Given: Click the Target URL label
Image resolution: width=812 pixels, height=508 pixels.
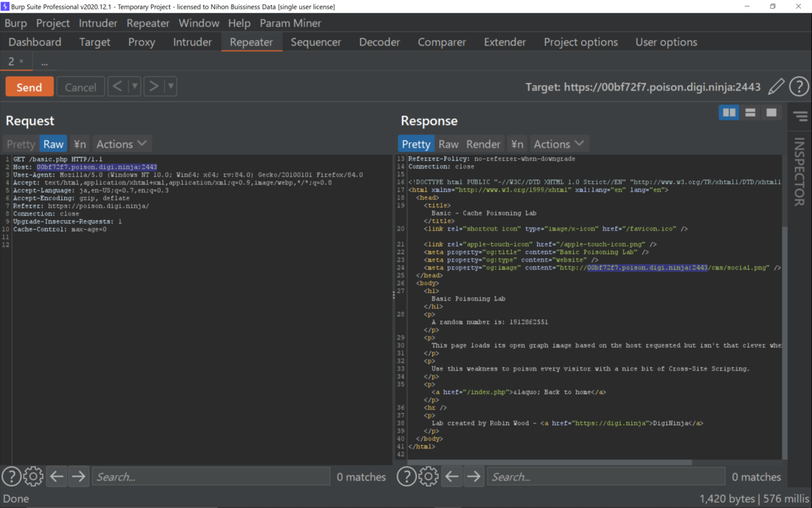Looking at the screenshot, I should click(x=643, y=87).
